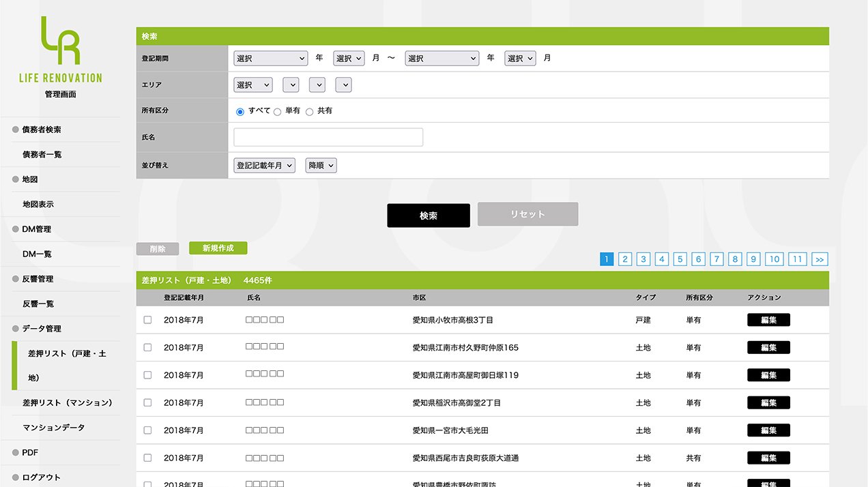The width and height of the screenshot is (868, 487).
Task: Click the green 新規作成 button
Action: (x=218, y=248)
